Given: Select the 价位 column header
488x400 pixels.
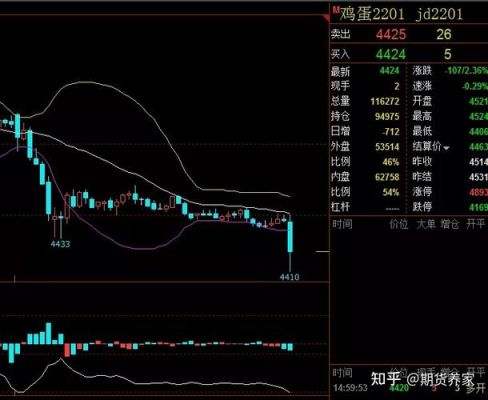Looking at the screenshot, I should tap(399, 224).
